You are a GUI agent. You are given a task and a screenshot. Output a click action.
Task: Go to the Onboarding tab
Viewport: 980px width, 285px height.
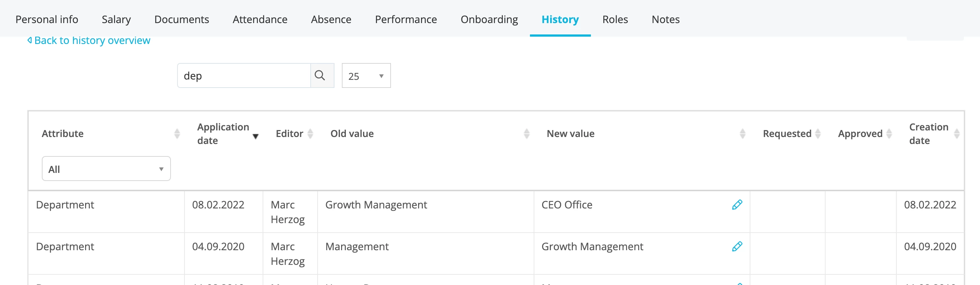pos(489,19)
